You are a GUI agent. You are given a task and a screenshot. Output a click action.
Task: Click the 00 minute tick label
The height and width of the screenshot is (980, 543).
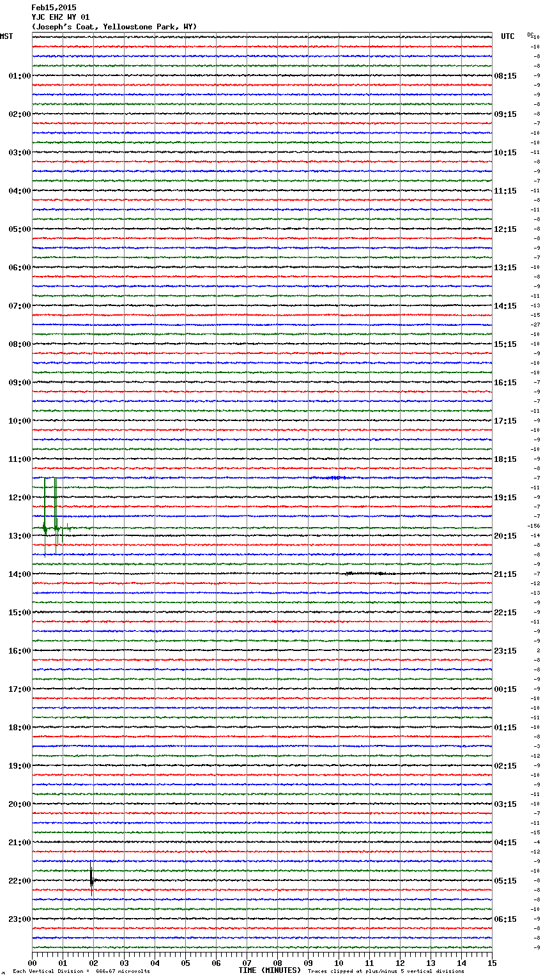point(32,963)
